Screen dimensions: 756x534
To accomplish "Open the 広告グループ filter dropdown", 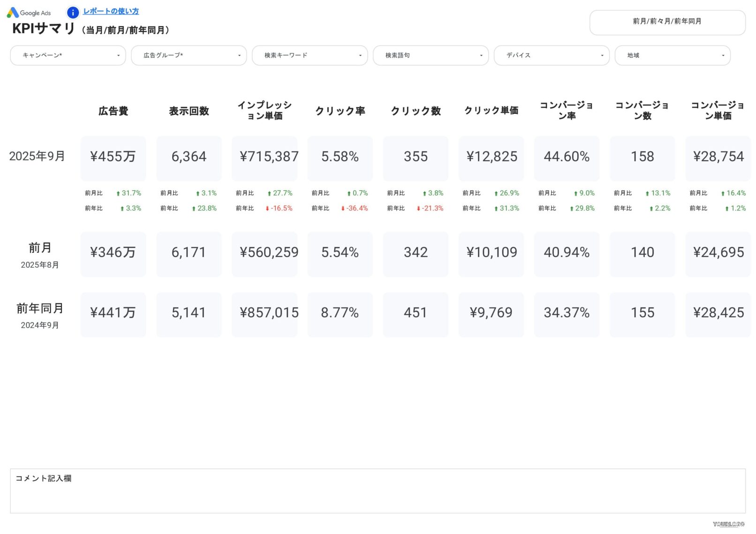I will 189,55.
